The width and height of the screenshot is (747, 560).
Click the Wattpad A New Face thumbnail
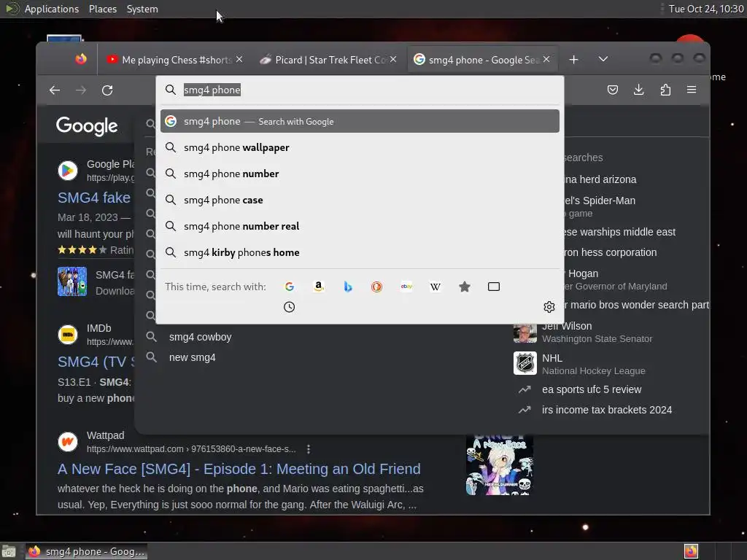[x=499, y=465]
